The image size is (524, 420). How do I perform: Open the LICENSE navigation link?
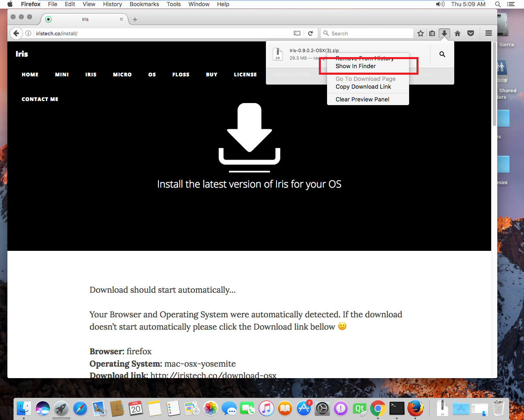[x=245, y=75]
